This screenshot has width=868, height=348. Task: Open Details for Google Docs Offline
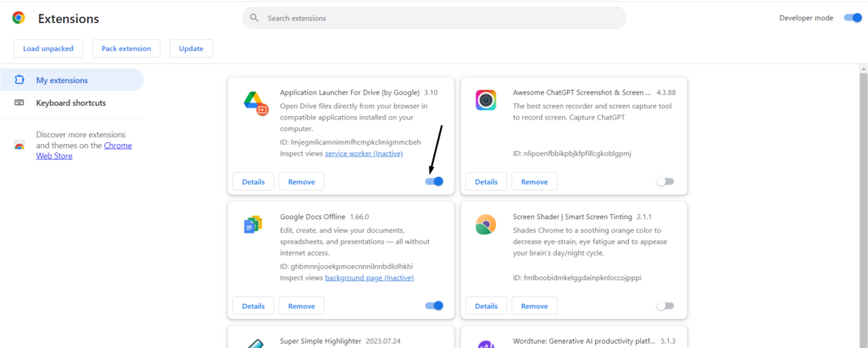coord(253,306)
